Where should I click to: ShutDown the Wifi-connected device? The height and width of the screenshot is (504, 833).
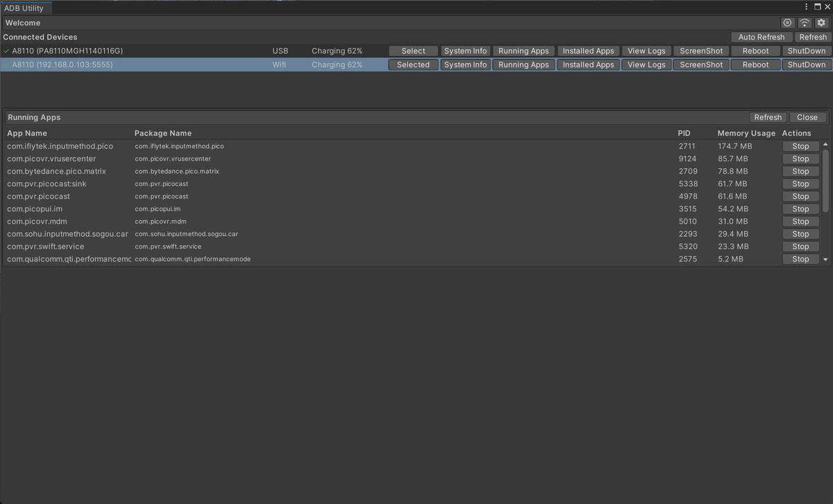[x=807, y=65]
